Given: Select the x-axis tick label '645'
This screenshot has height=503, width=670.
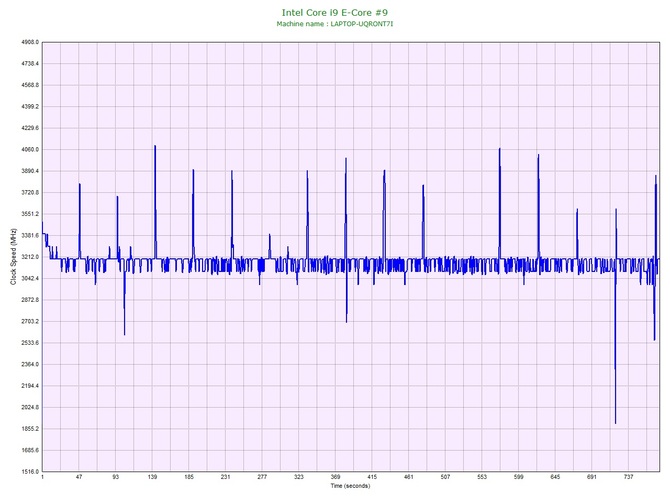Looking at the screenshot, I should click(x=555, y=477).
